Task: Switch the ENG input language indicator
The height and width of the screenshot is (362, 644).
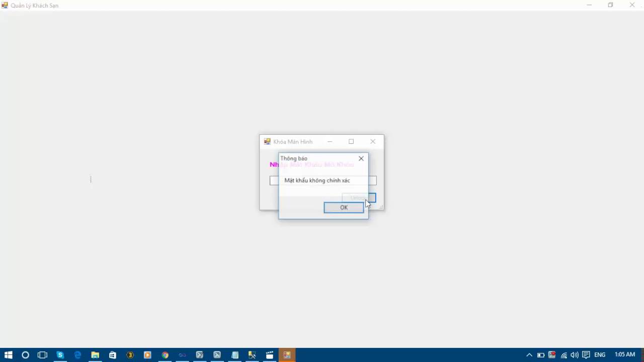Action: point(600,355)
